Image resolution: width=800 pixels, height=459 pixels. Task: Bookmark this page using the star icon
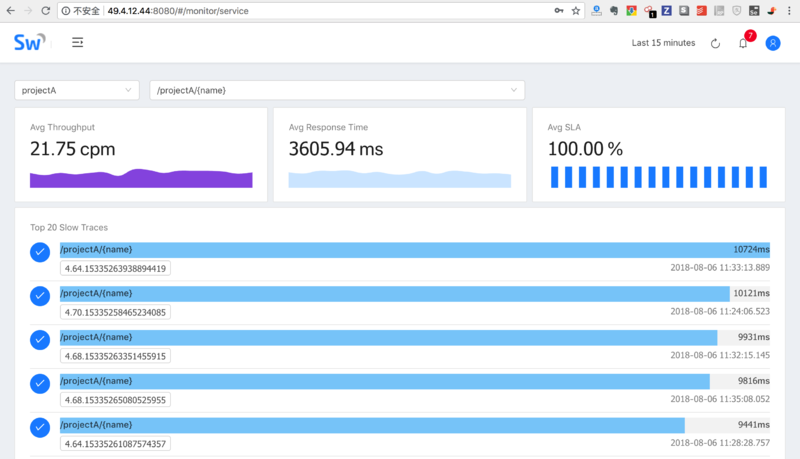576,11
